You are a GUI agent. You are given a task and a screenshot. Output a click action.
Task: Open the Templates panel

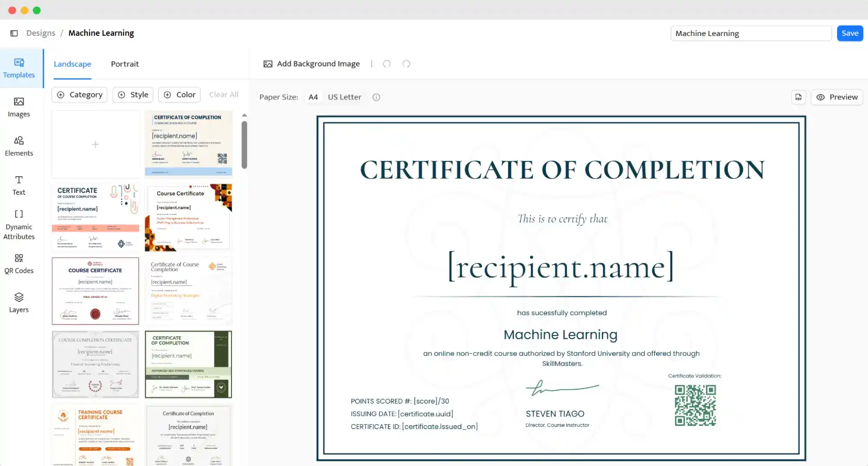click(x=19, y=68)
